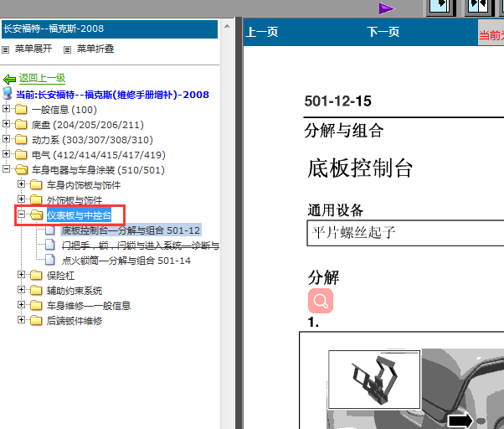504x429 pixels.
Task: Click folder icon beside 电气 entry
Action: pyautogui.click(x=21, y=155)
